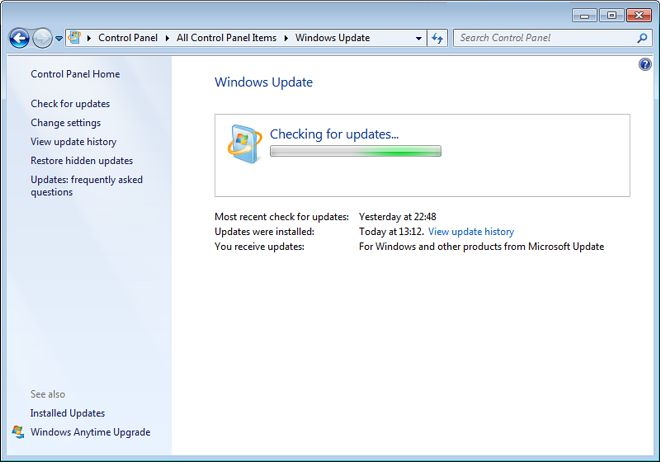
Task: Click the Windows Update shield icon
Action: (245, 143)
